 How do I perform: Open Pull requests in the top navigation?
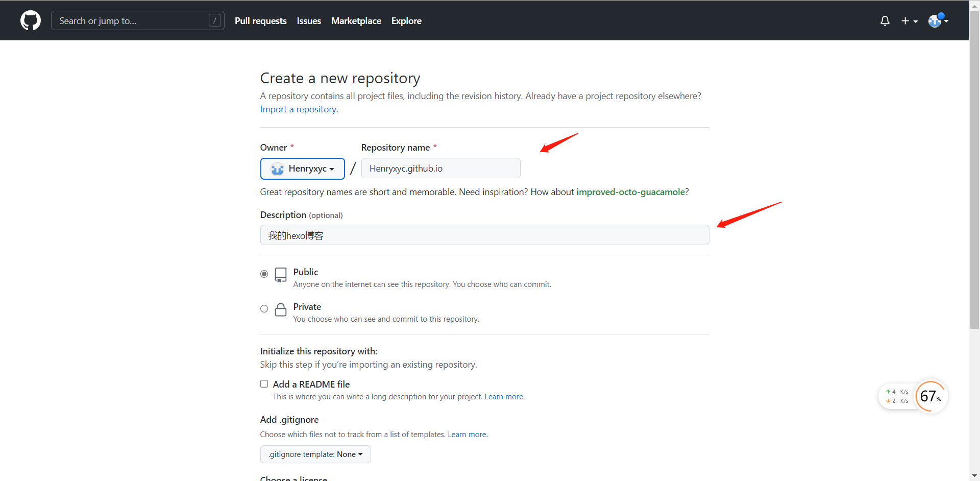click(260, 21)
